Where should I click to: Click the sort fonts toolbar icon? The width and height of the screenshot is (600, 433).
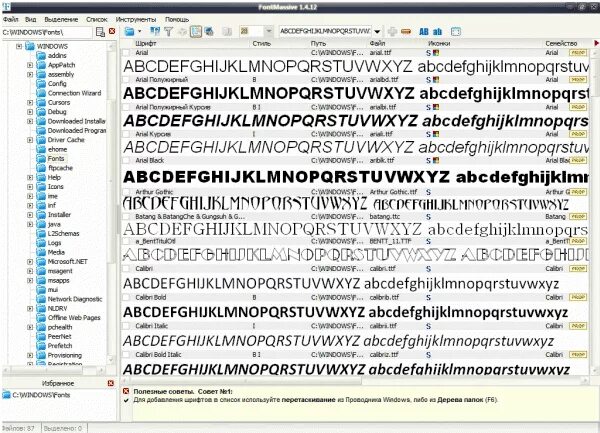[155, 31]
